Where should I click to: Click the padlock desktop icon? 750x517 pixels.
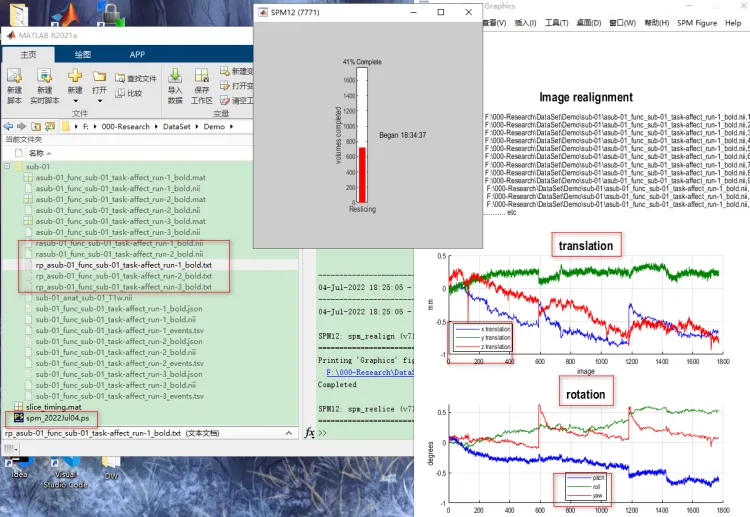pos(111,13)
